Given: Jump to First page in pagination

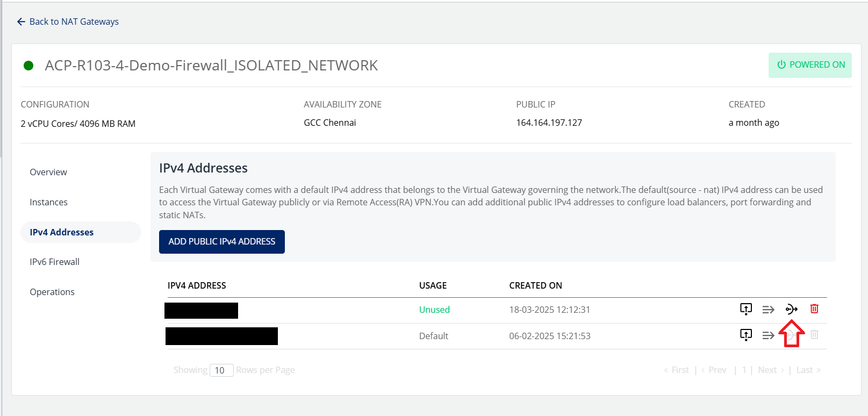Looking at the screenshot, I should point(676,370).
